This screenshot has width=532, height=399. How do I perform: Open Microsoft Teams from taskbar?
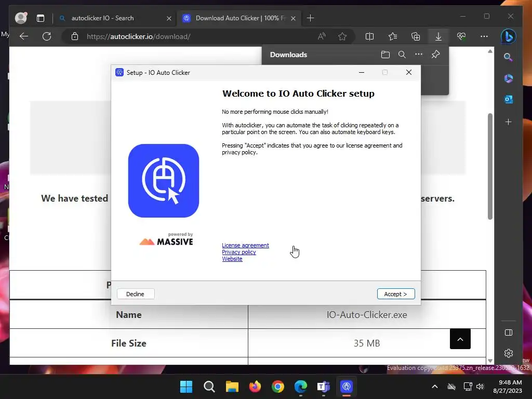[323, 387]
